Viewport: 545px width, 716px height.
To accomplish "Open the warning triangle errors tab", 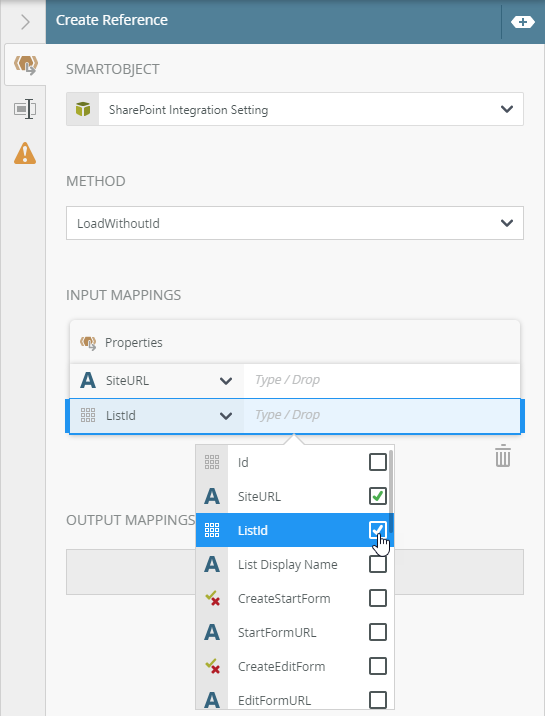I will pyautogui.click(x=25, y=153).
